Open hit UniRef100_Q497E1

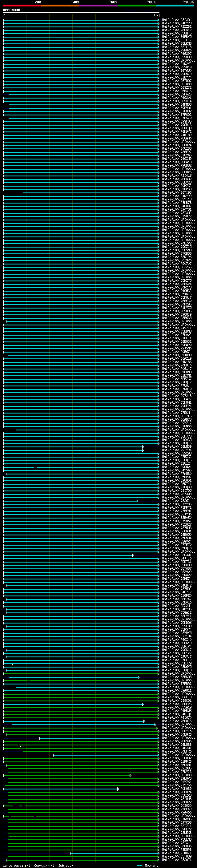pos(177,328)
